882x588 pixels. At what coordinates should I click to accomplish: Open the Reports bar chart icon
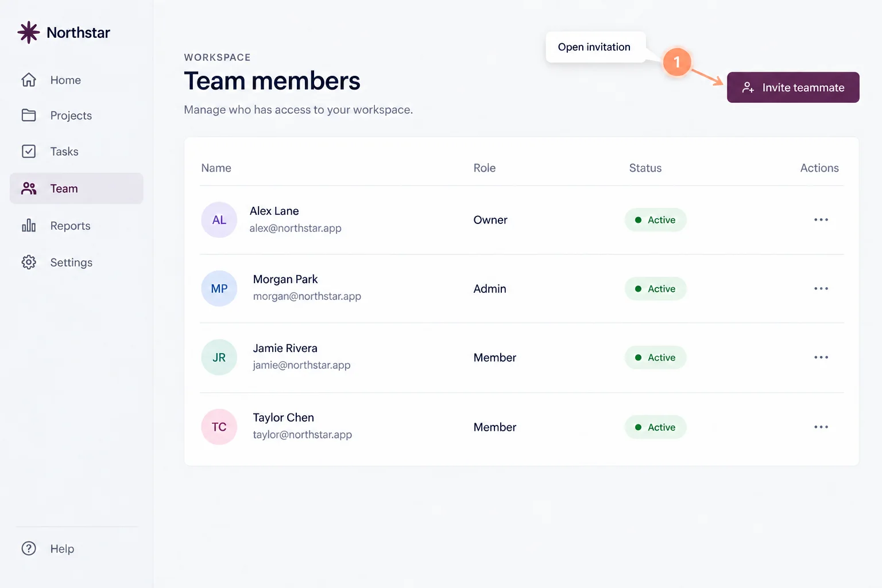point(29,225)
